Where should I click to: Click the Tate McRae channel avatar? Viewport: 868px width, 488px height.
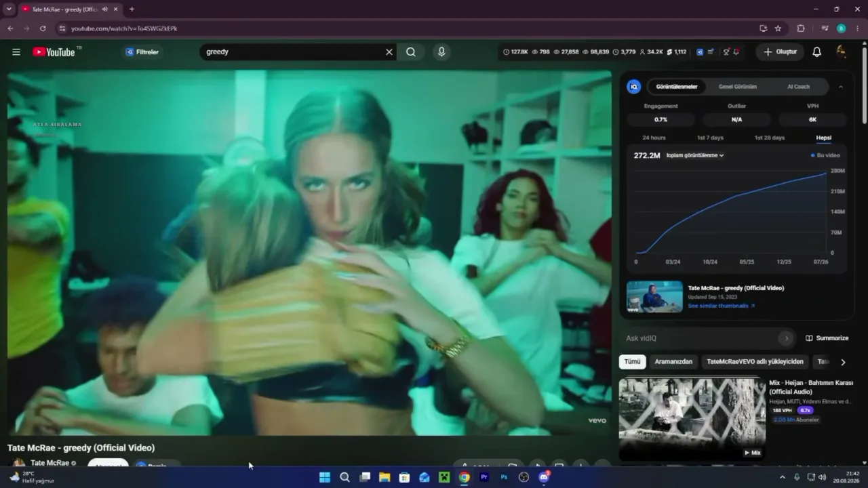click(19, 464)
